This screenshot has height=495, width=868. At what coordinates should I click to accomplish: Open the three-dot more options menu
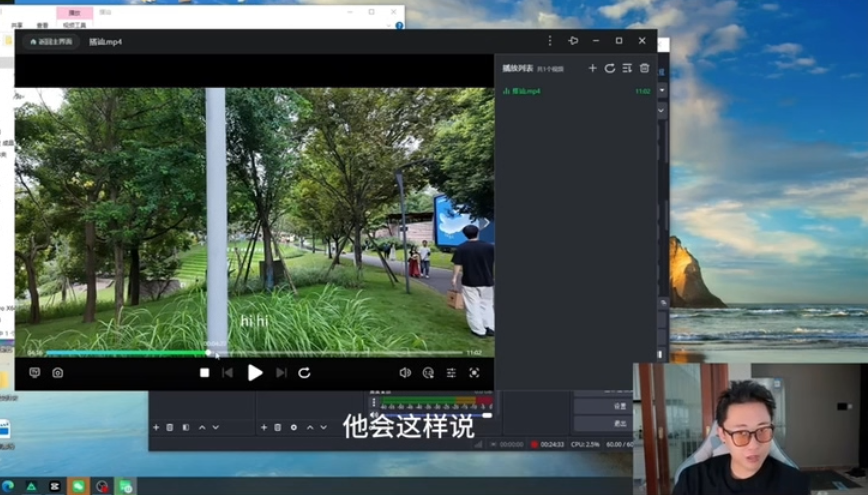tap(550, 41)
